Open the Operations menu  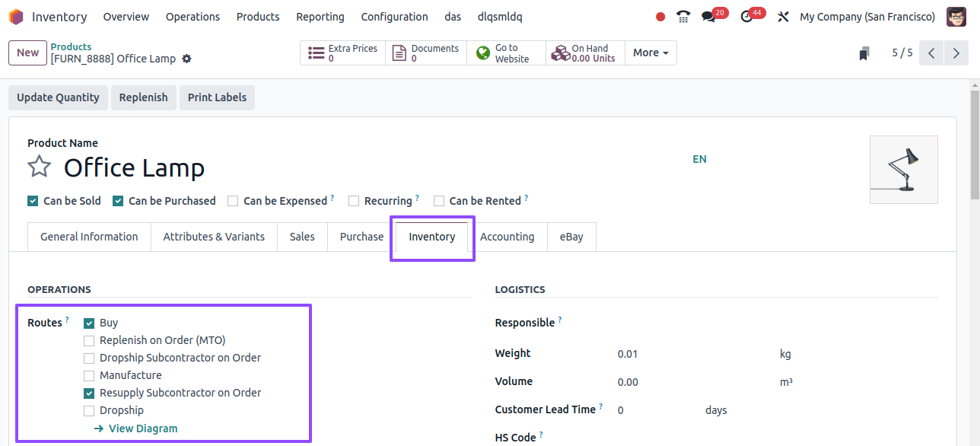tap(192, 17)
